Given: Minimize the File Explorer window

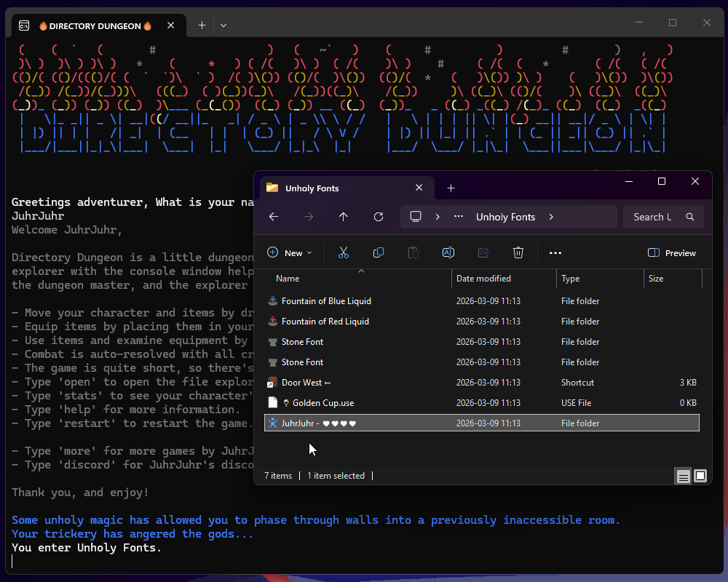Looking at the screenshot, I should 629,181.
